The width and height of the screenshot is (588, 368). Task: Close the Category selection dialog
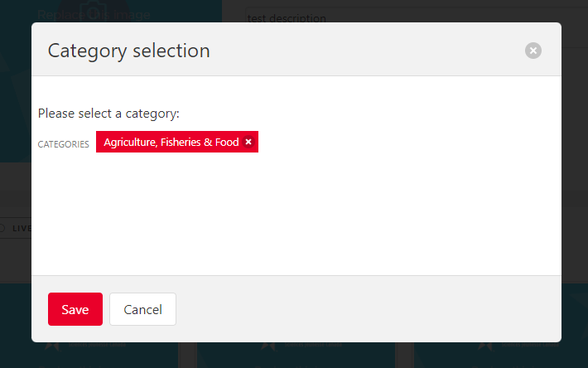point(533,51)
